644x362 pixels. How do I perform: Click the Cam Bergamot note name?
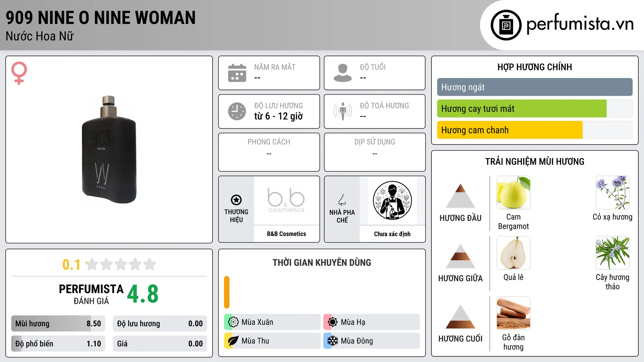(x=514, y=222)
